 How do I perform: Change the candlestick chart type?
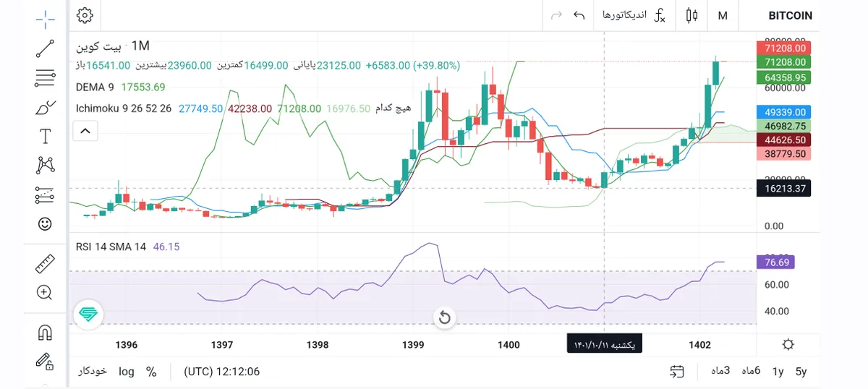pos(692,15)
